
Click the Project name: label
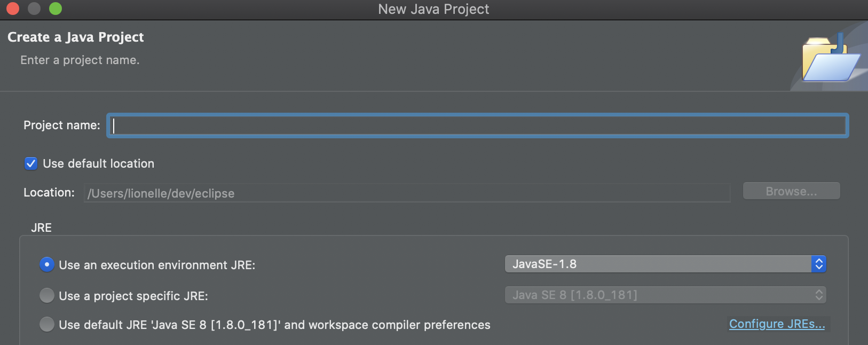point(62,125)
